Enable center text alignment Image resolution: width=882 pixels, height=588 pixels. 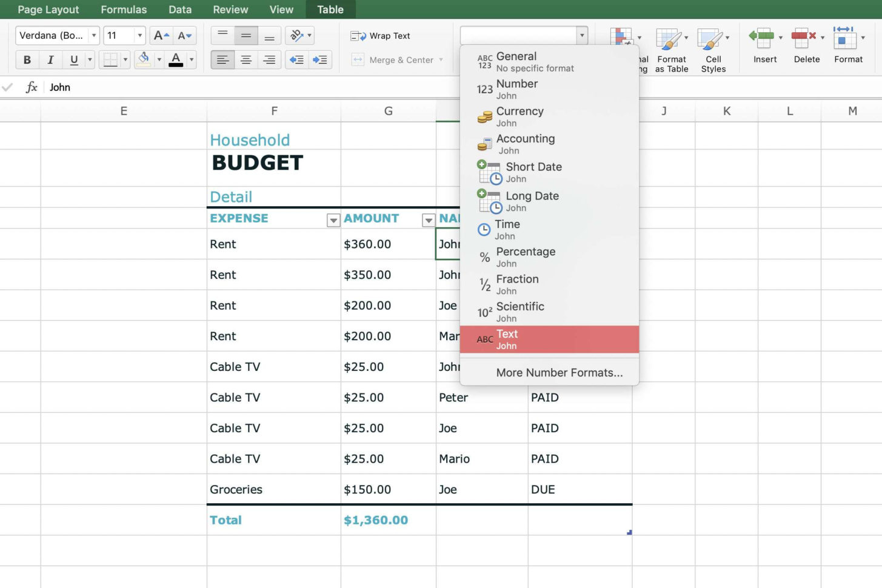coord(246,59)
